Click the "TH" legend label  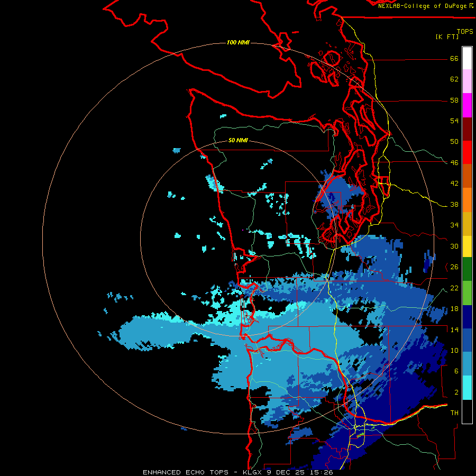(454, 413)
